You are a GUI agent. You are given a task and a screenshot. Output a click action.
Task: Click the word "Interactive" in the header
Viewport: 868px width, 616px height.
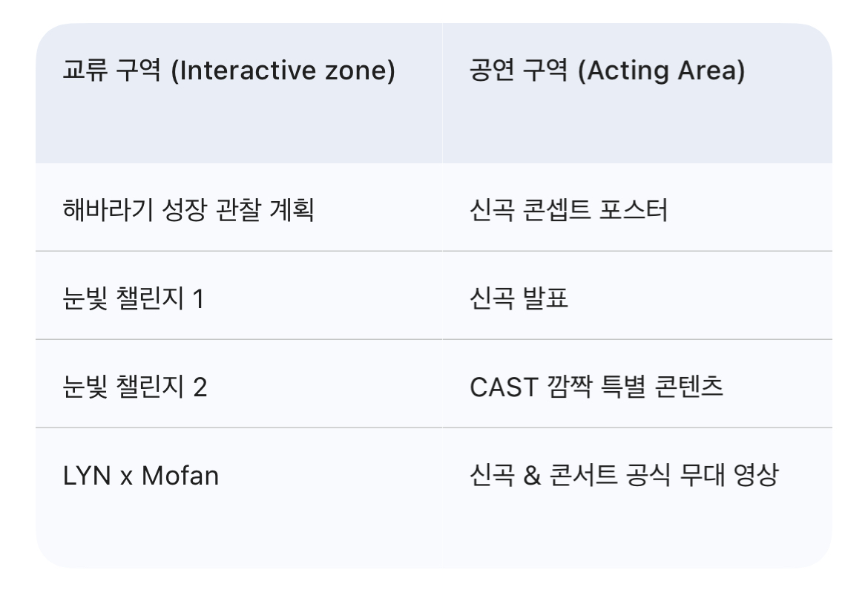248,71
